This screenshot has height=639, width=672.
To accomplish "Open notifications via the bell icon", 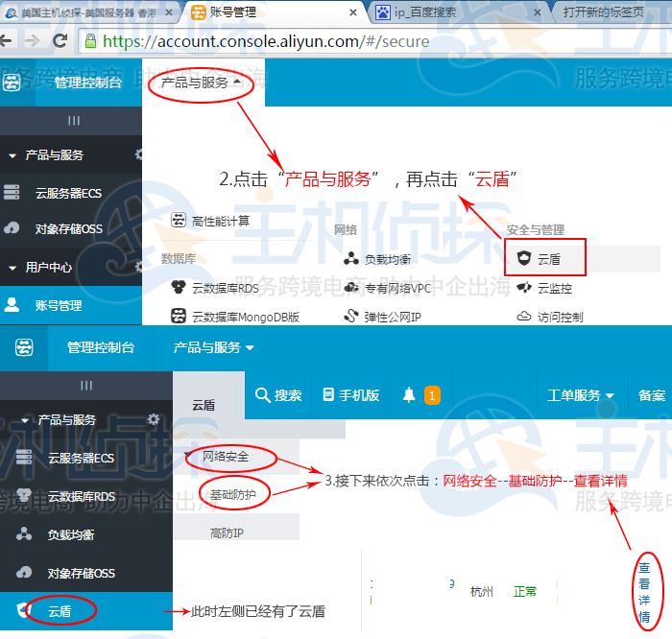I will click(x=409, y=394).
